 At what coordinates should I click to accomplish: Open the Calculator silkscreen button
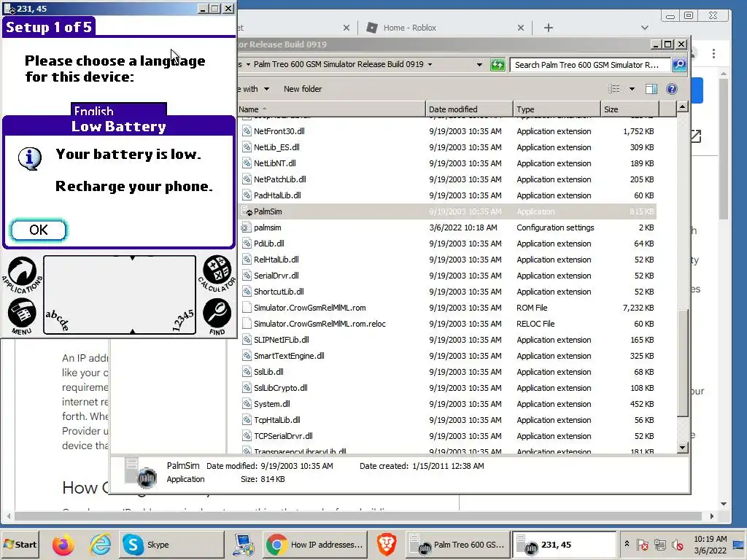(217, 273)
